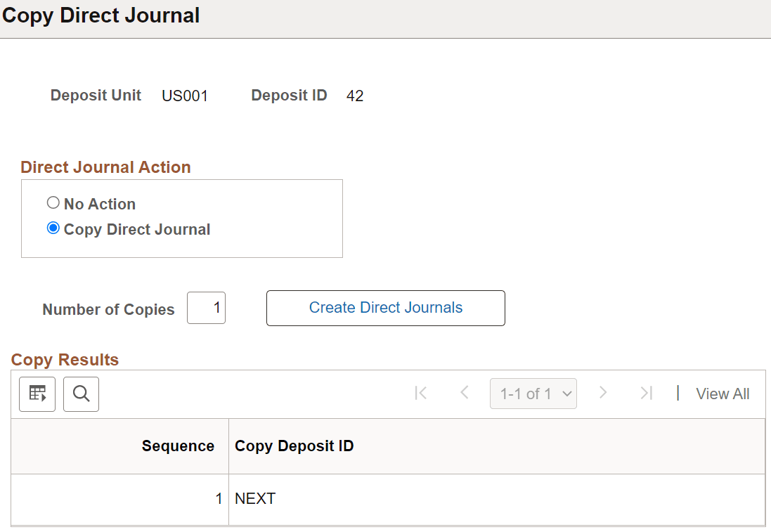The image size is (771, 532).
Task: Click the View All link
Action: (723, 394)
